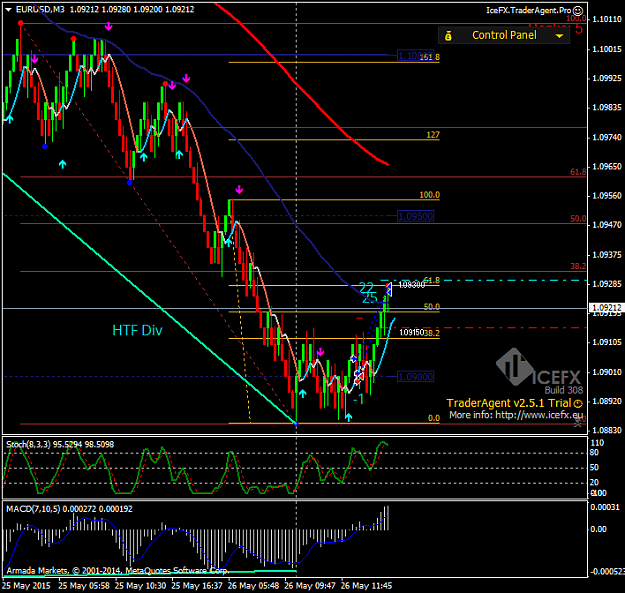Click the triangle before EURUSD,M3 title

coord(8,10)
